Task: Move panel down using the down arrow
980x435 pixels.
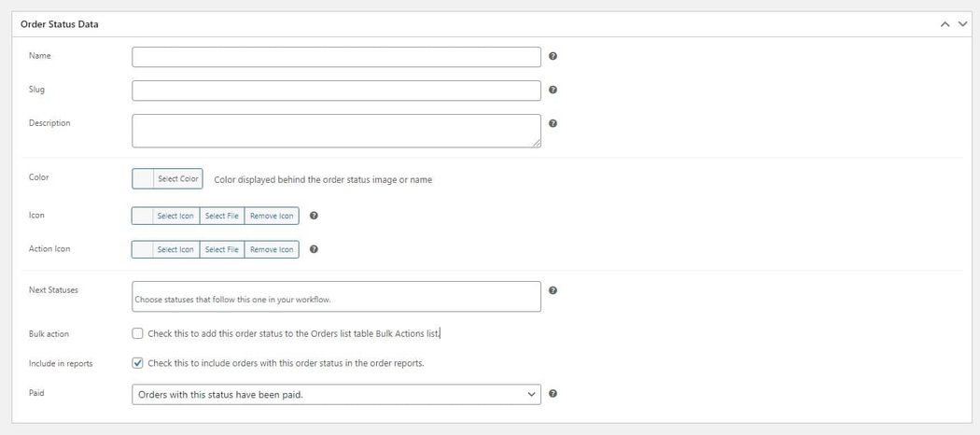Action: click(962, 24)
